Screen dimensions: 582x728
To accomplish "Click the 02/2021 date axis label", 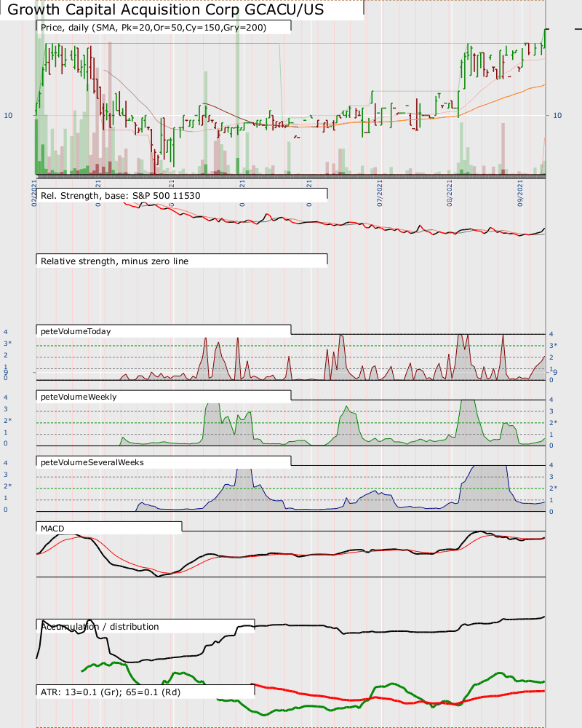I will point(33,194).
